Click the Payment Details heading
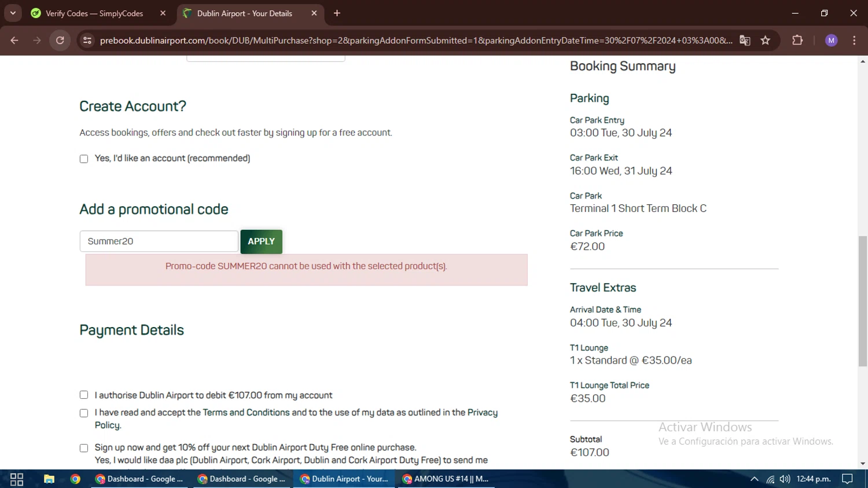Screen dimensions: 868x488 tap(132, 330)
